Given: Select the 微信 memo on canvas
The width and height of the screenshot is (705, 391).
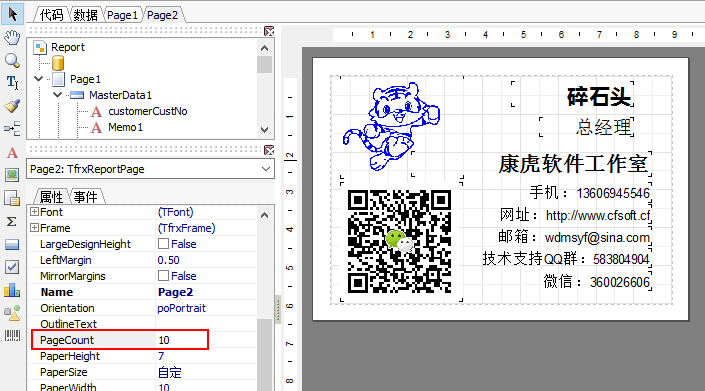Looking at the screenshot, I should 597,281.
